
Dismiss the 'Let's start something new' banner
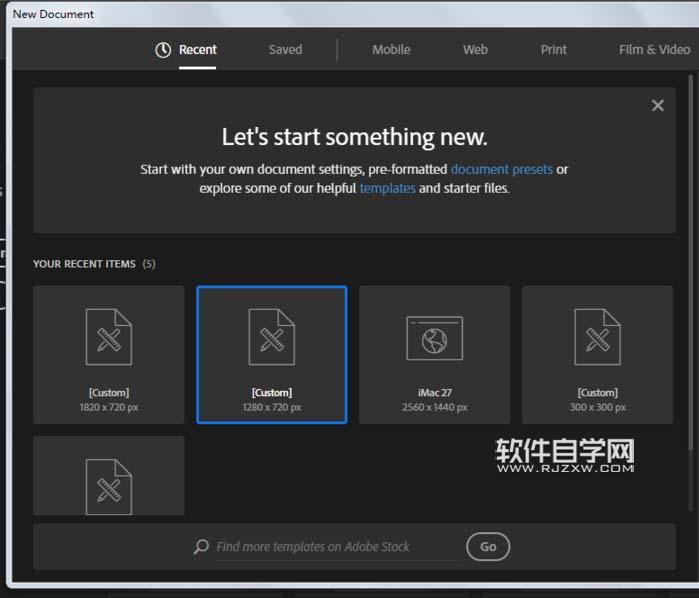point(658,106)
